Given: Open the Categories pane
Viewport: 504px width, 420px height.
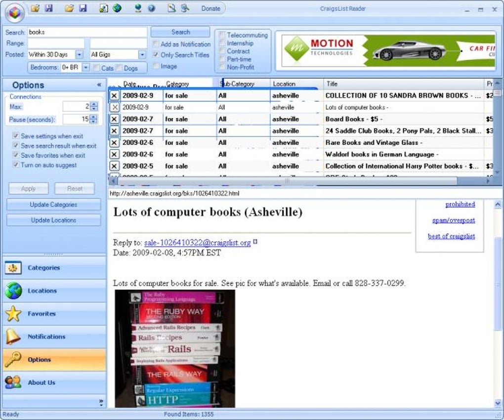Looking at the screenshot, I should point(54,268).
